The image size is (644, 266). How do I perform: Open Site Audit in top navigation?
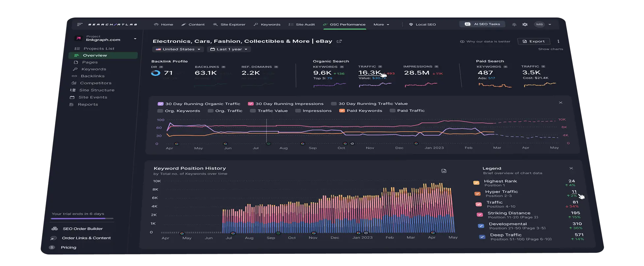click(x=302, y=24)
